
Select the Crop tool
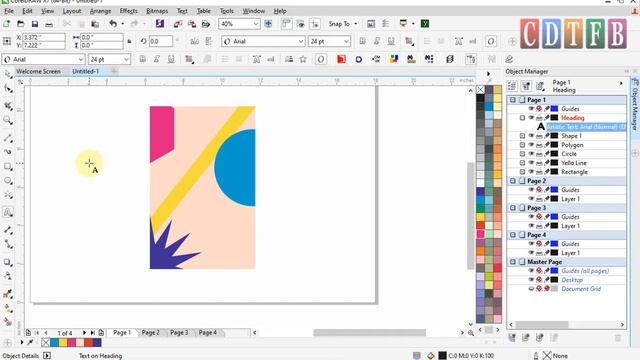tap(8, 106)
